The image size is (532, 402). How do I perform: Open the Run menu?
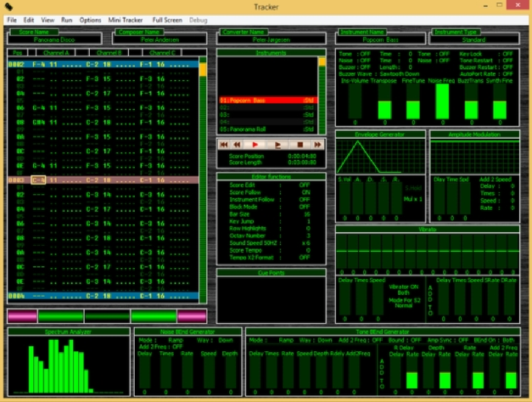coord(67,20)
